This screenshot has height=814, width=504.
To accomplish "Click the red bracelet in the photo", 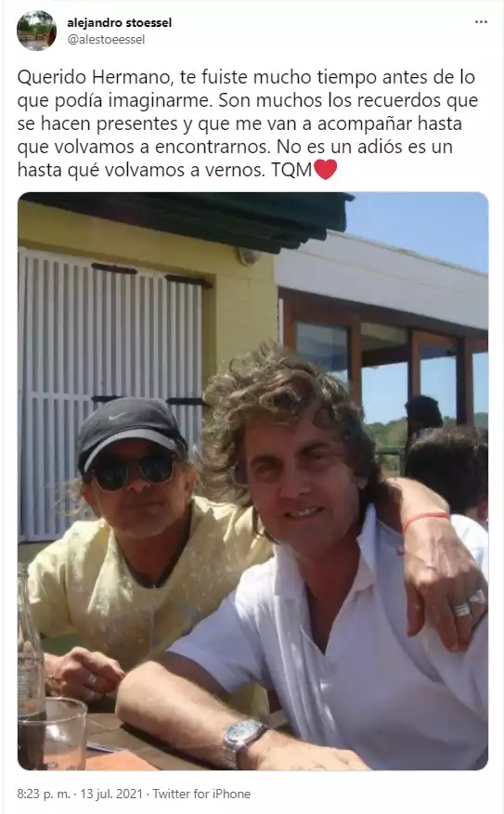I will 425,519.
